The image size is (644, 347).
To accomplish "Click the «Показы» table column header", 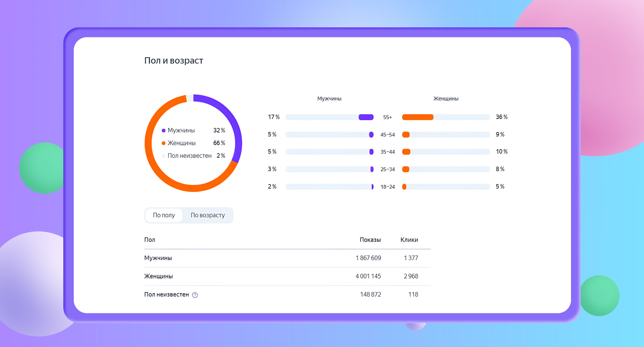I will tap(370, 240).
